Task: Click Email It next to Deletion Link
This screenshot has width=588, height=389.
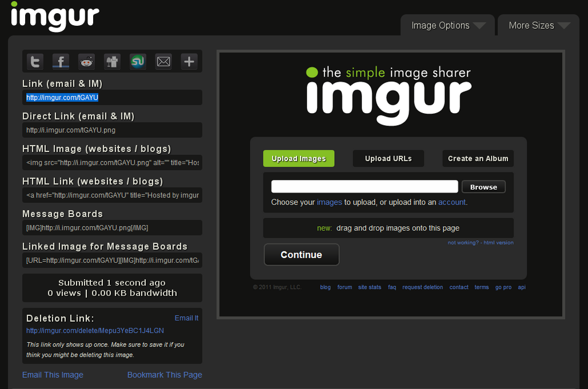Action: coord(186,318)
